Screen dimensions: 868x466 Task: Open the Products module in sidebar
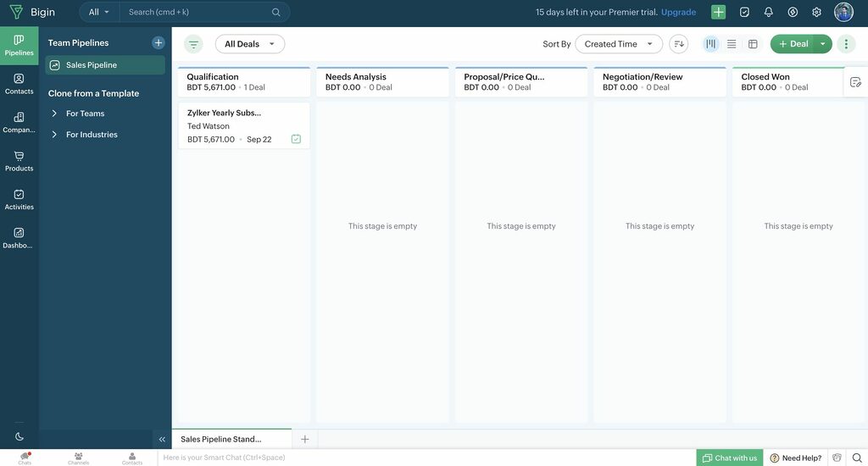click(19, 161)
